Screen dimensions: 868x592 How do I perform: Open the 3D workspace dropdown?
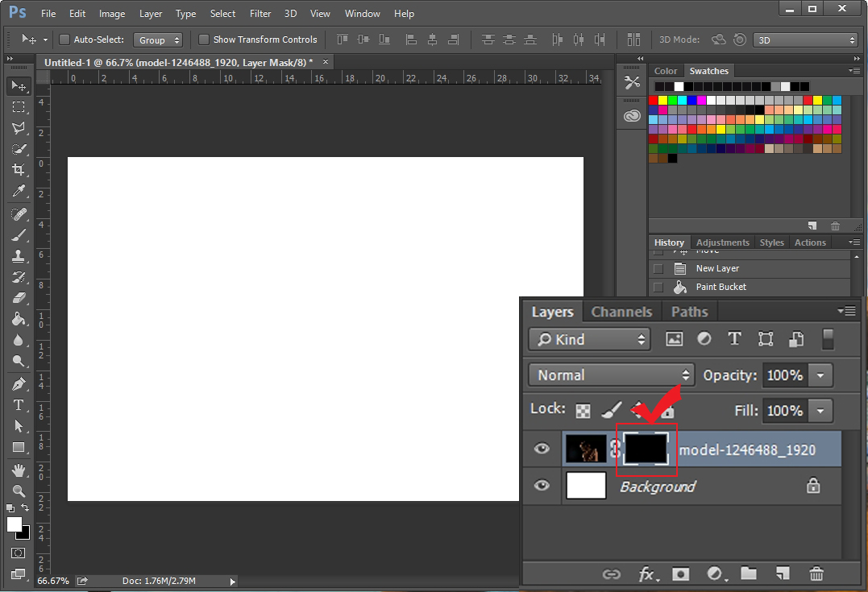[805, 39]
